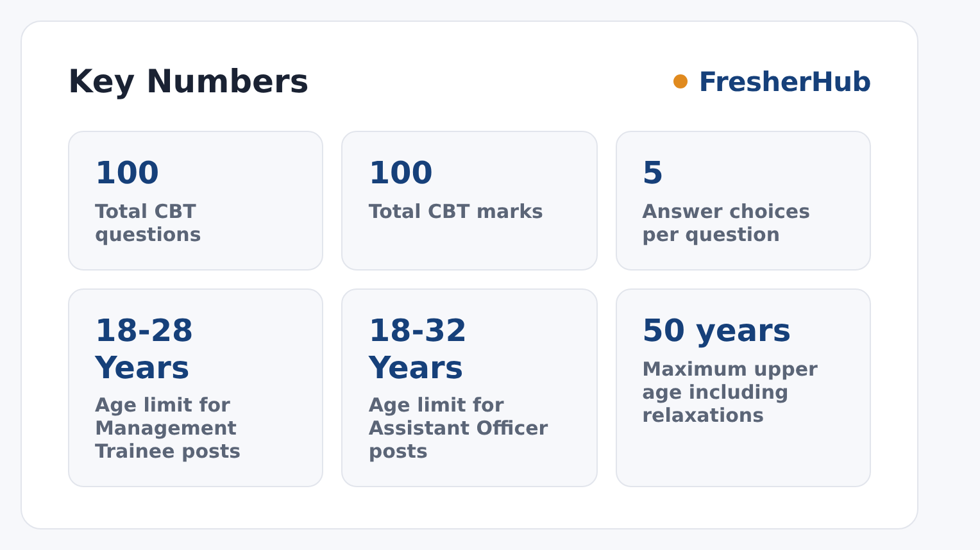Click the 100 above Total CBT questions
The height and width of the screenshot is (550, 980).
pyautogui.click(x=127, y=173)
